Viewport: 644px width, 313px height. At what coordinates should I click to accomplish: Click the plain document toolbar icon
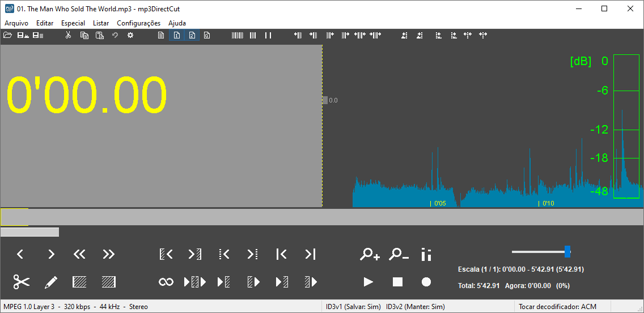click(162, 35)
